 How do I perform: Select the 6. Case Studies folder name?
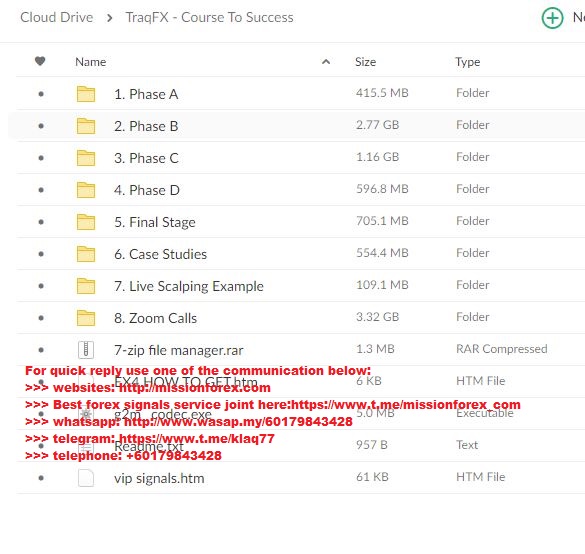160,254
